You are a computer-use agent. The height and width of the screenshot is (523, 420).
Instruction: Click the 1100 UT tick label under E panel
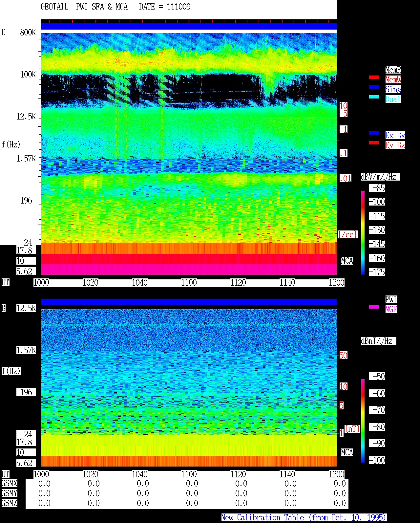[189, 283]
